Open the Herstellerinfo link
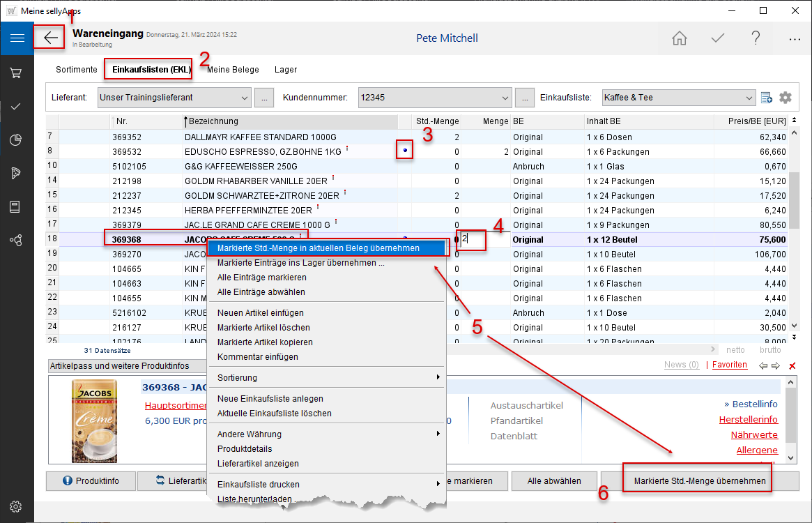The image size is (812, 523). coord(748,419)
